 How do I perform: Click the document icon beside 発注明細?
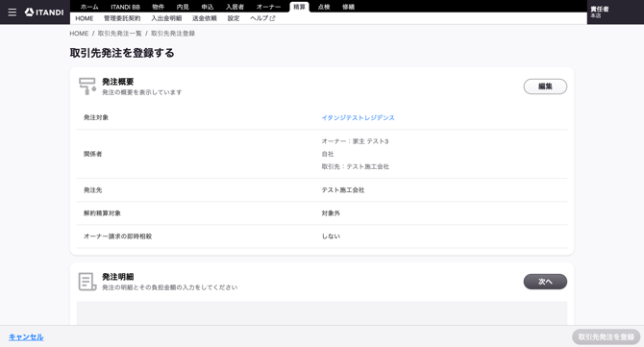(x=87, y=282)
